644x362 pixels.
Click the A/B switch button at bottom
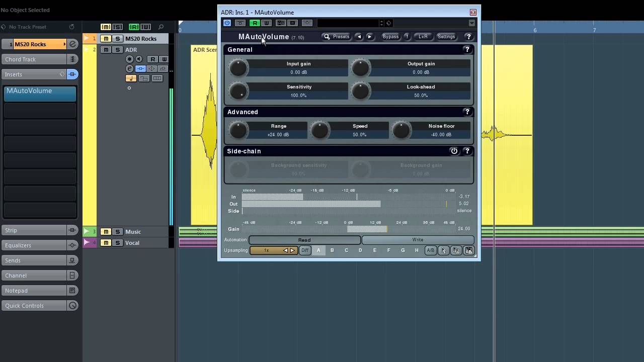click(430, 250)
